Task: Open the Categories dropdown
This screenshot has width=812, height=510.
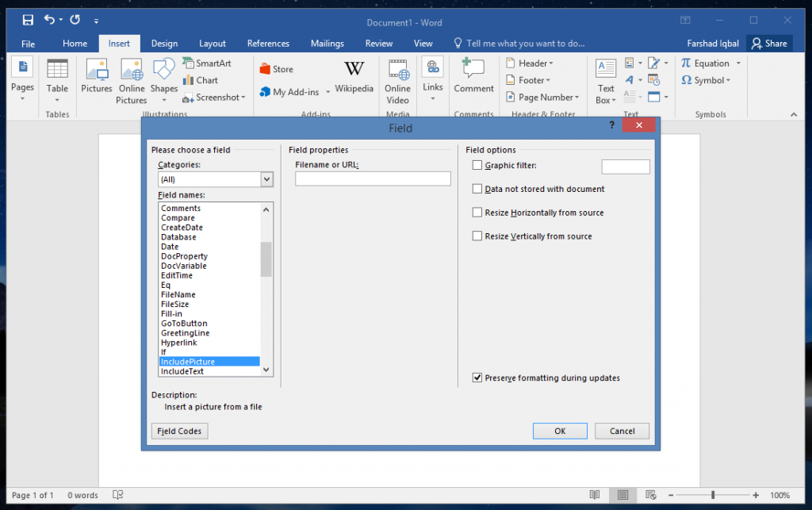Action: click(267, 179)
